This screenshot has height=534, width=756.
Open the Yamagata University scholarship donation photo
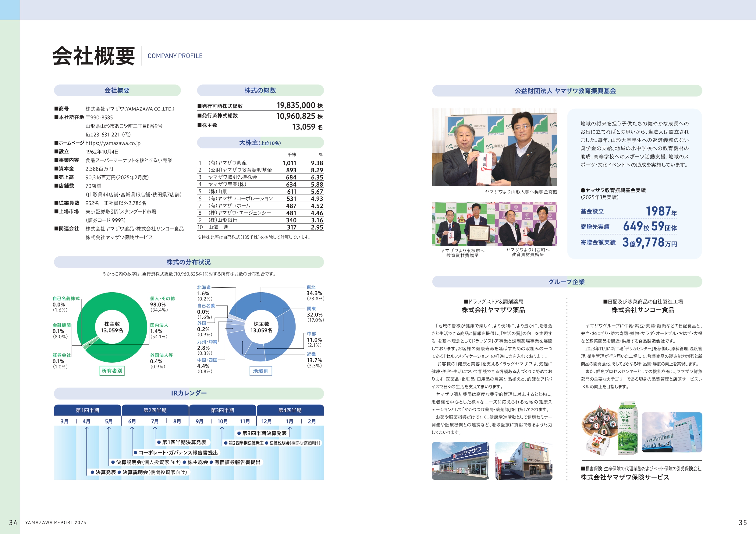tap(495, 147)
